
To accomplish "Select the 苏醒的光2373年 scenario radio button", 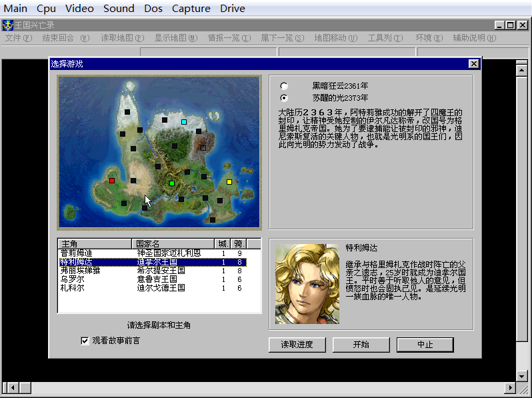I will click(284, 98).
